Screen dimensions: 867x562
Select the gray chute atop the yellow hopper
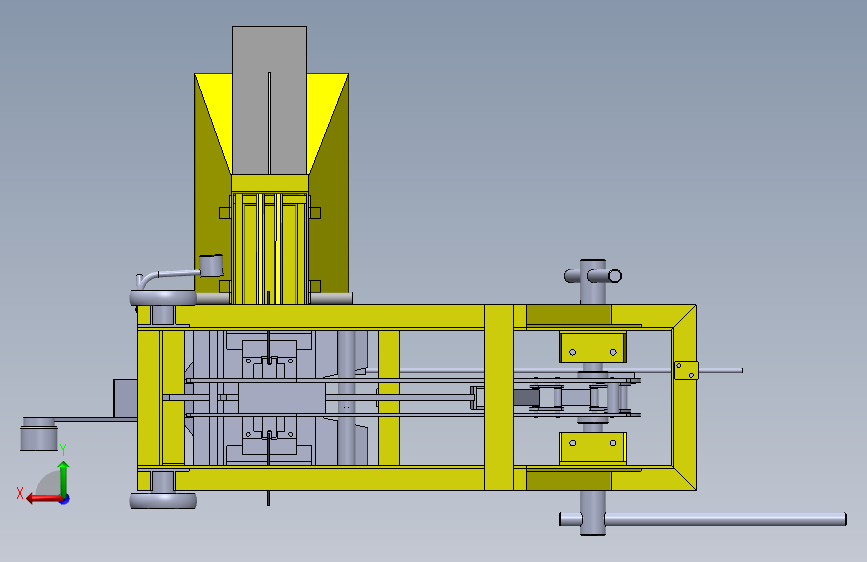(269, 100)
